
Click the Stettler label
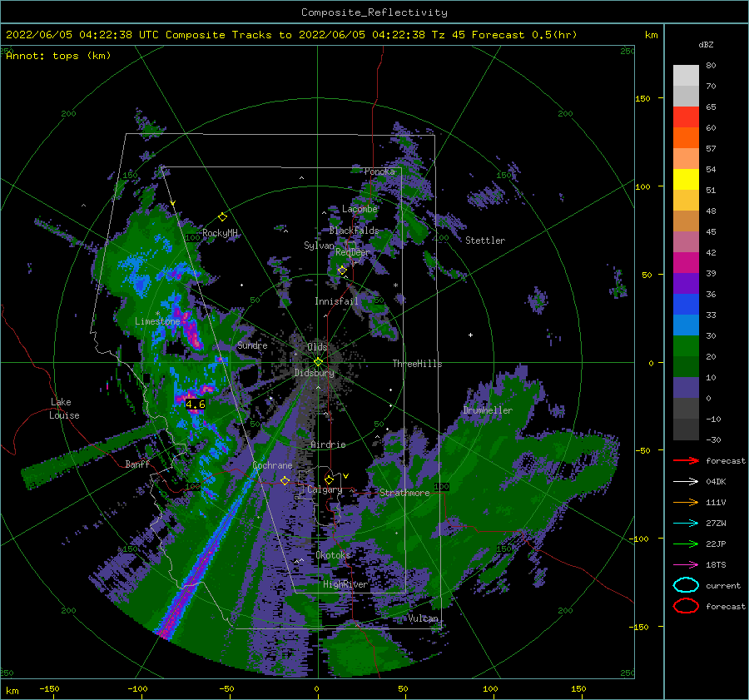tap(485, 241)
